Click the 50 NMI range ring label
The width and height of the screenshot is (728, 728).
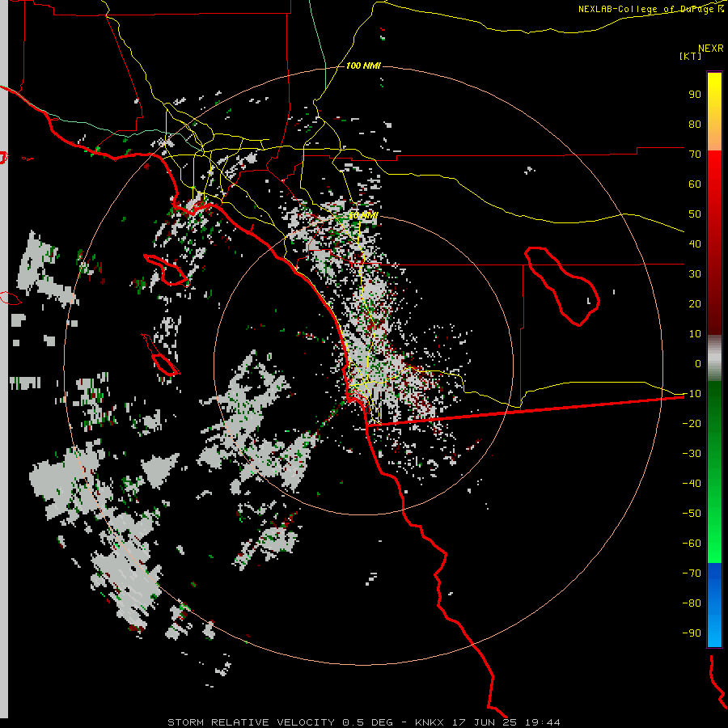tap(363, 216)
